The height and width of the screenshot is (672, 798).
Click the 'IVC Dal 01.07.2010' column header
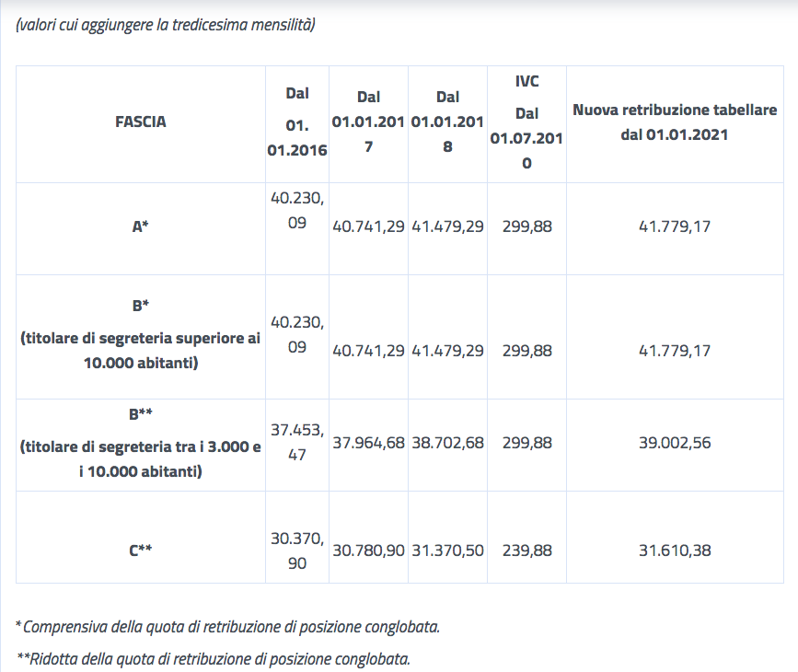pyautogui.click(x=526, y=122)
